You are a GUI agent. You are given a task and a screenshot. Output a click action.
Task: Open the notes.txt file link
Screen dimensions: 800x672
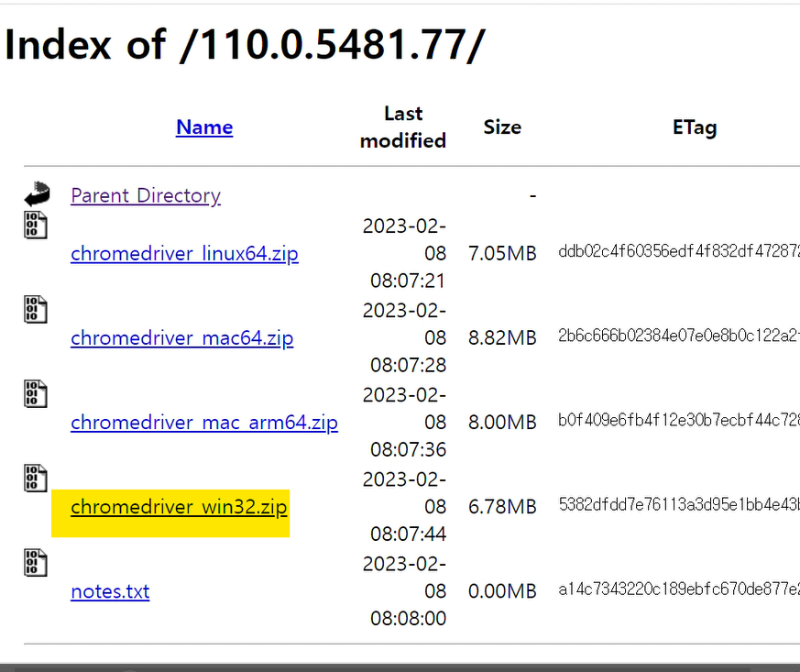[110, 591]
